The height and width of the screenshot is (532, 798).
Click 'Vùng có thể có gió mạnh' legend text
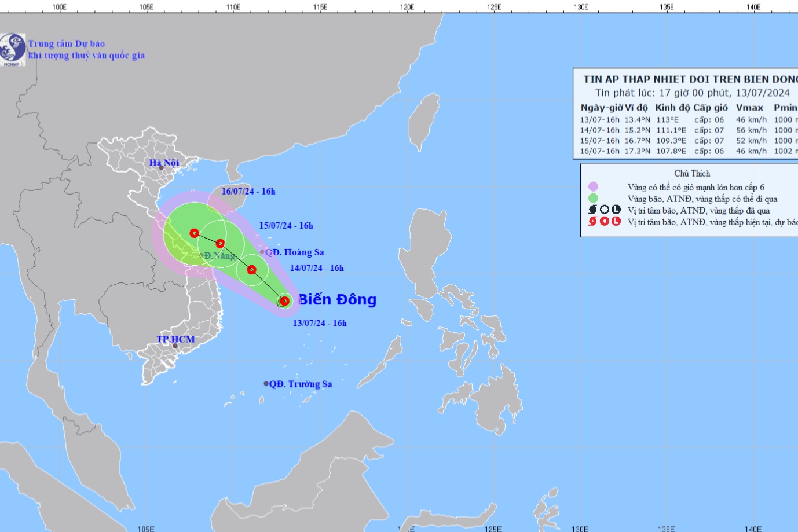coord(696,187)
